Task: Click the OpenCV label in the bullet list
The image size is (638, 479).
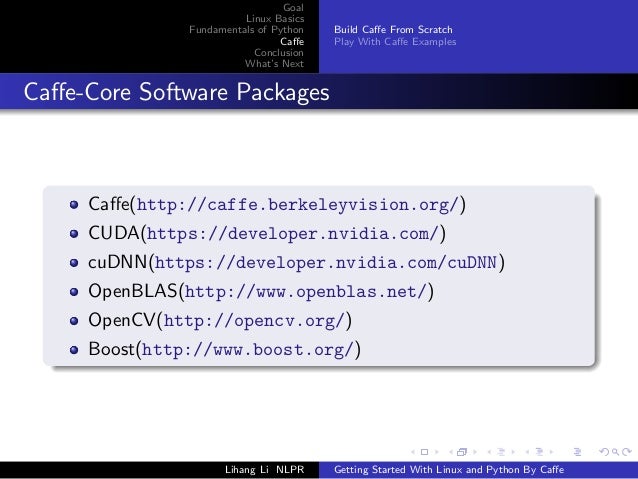Action: pos(122,320)
